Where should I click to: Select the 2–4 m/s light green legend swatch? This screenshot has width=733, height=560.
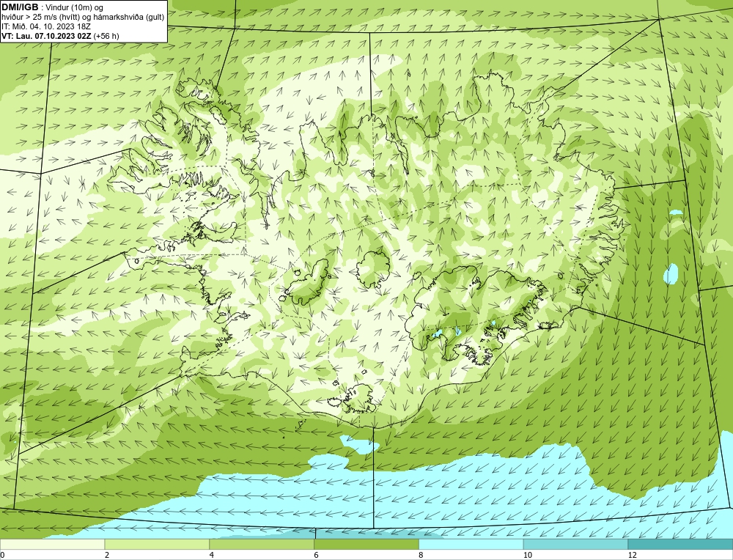pos(157,544)
